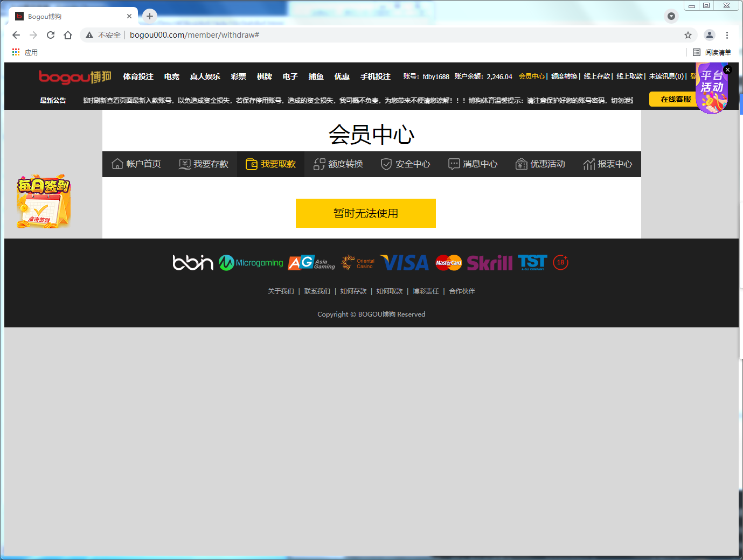Click the bogou博狗 logo
The image size is (743, 560).
coord(75,77)
